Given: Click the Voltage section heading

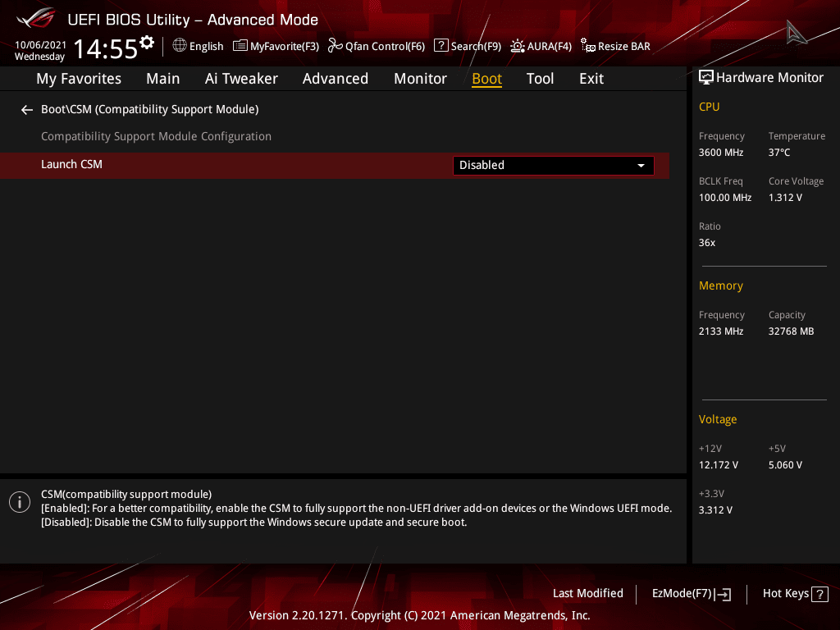Looking at the screenshot, I should pyautogui.click(x=718, y=419).
